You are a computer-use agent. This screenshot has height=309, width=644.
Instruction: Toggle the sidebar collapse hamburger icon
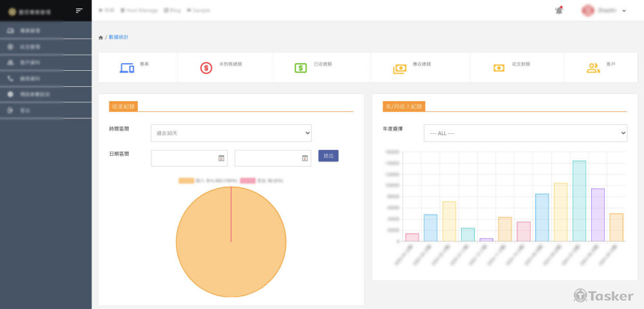79,10
